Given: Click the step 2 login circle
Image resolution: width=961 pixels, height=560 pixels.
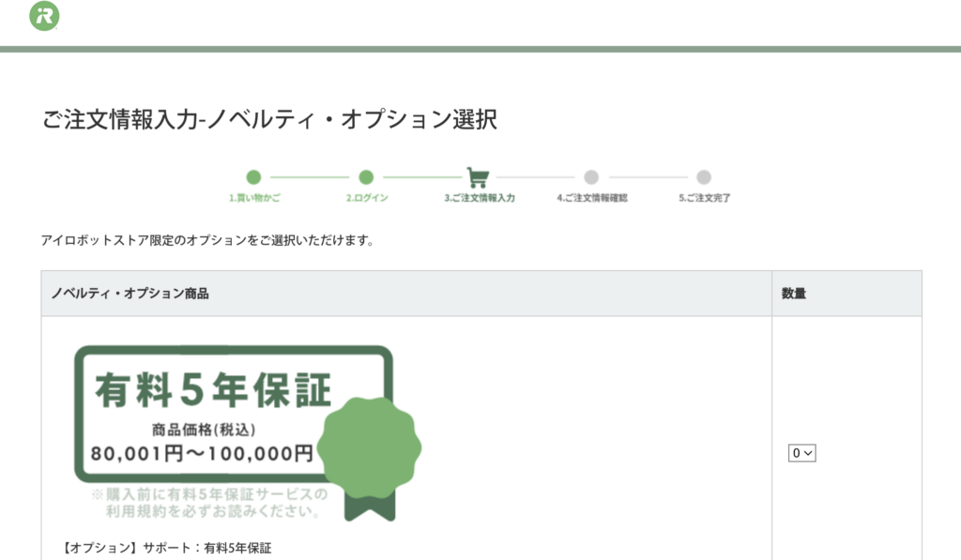Looking at the screenshot, I should pos(366,177).
